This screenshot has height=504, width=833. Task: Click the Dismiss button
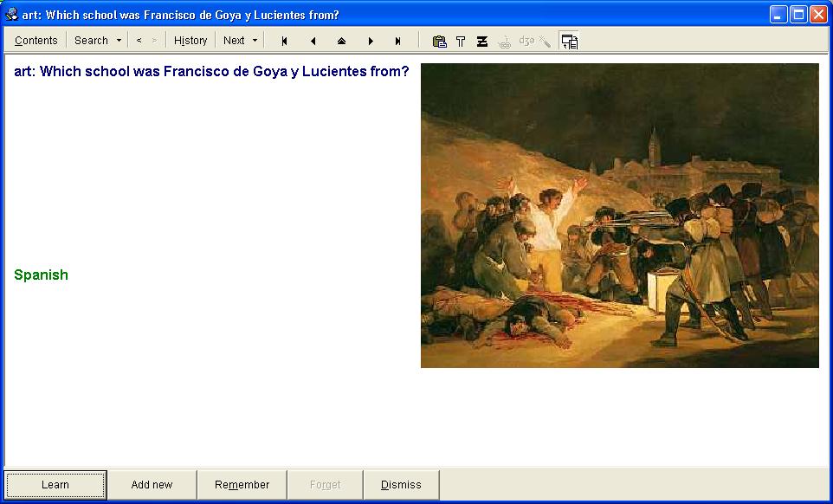click(401, 485)
